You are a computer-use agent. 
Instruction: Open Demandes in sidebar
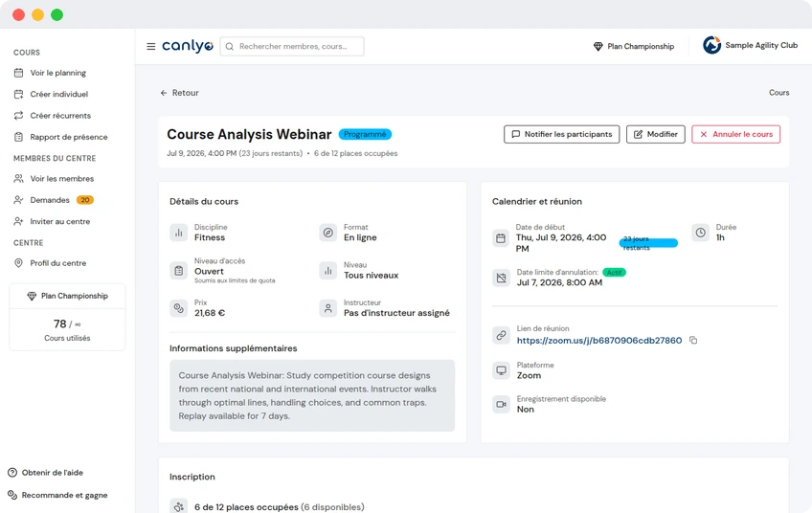[50, 200]
